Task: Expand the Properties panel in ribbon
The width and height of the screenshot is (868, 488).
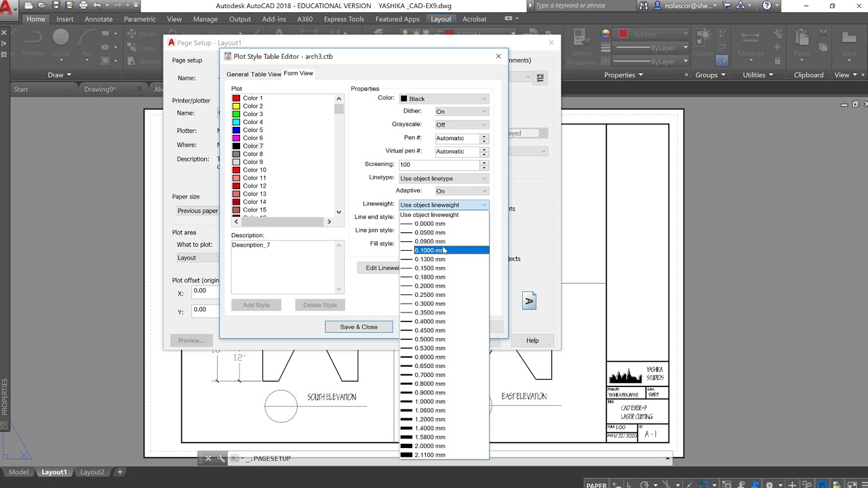Action: tap(624, 75)
